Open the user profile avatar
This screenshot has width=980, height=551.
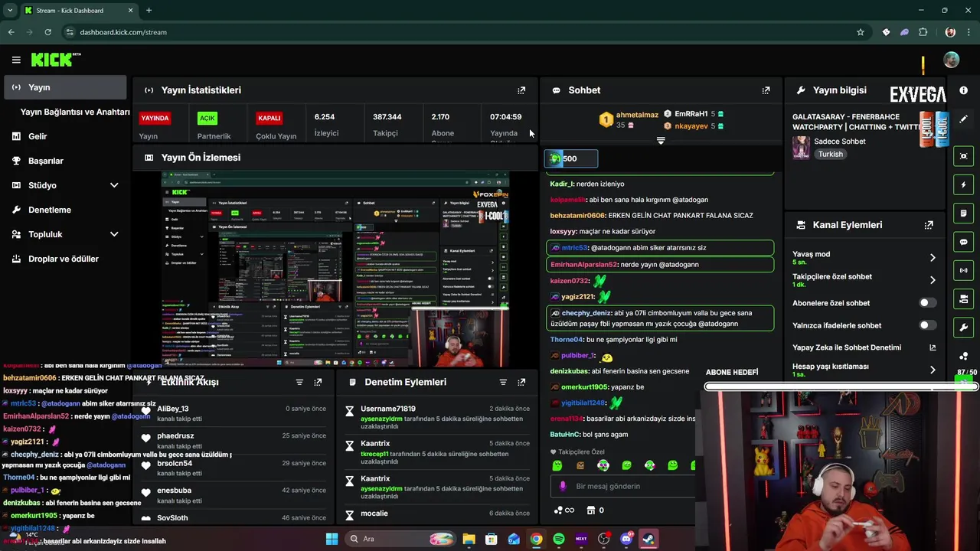[951, 60]
